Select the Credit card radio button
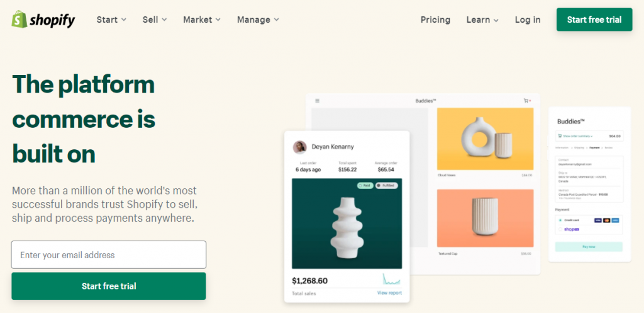The image size is (644, 313). 560,220
